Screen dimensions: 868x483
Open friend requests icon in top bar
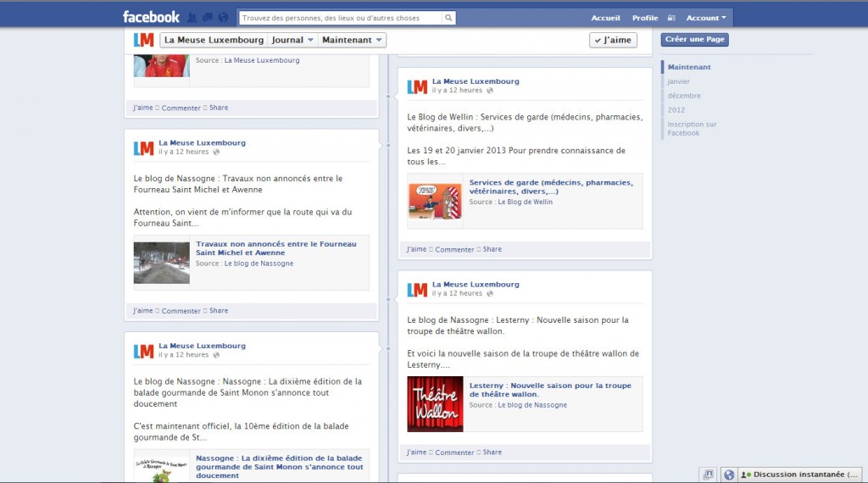click(192, 18)
